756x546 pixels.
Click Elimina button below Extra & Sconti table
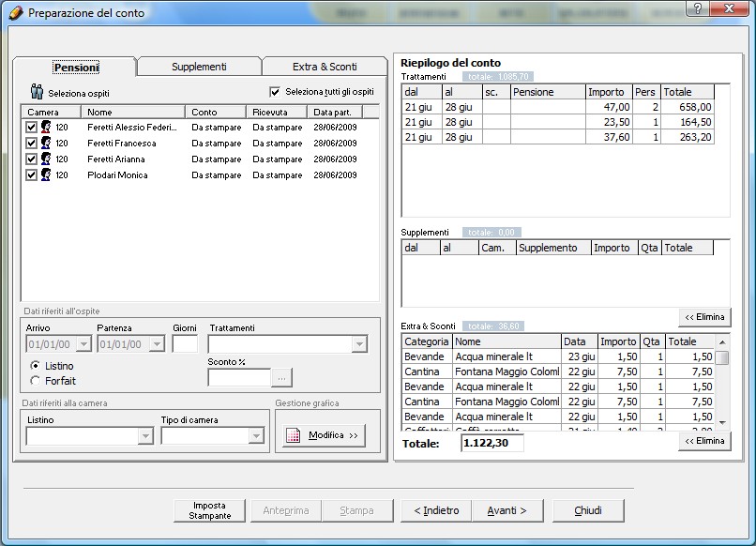tap(704, 441)
